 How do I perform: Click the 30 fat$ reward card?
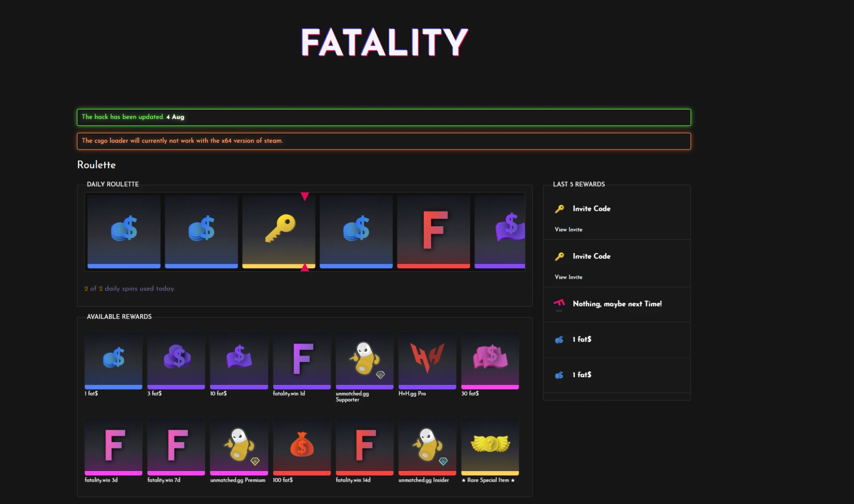[490, 360]
